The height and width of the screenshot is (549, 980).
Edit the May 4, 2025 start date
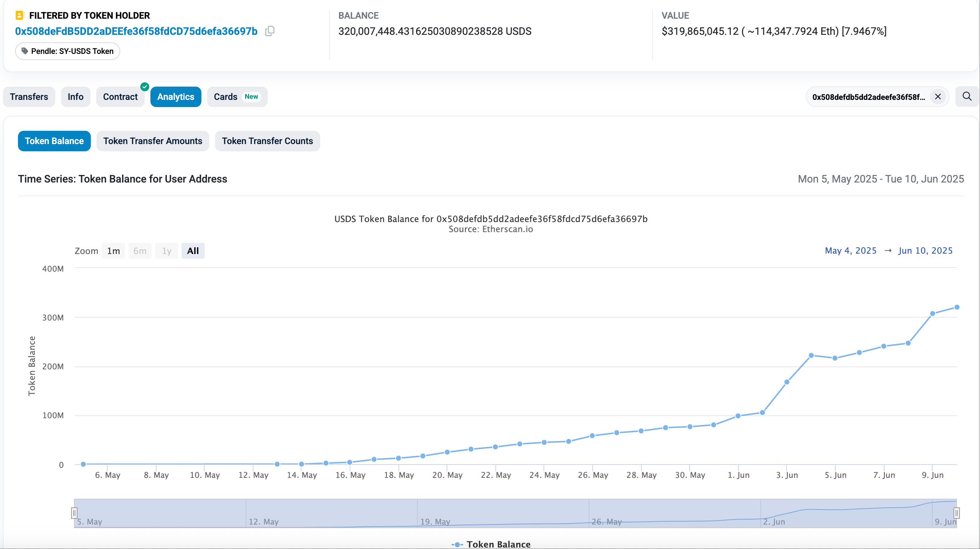coord(850,250)
